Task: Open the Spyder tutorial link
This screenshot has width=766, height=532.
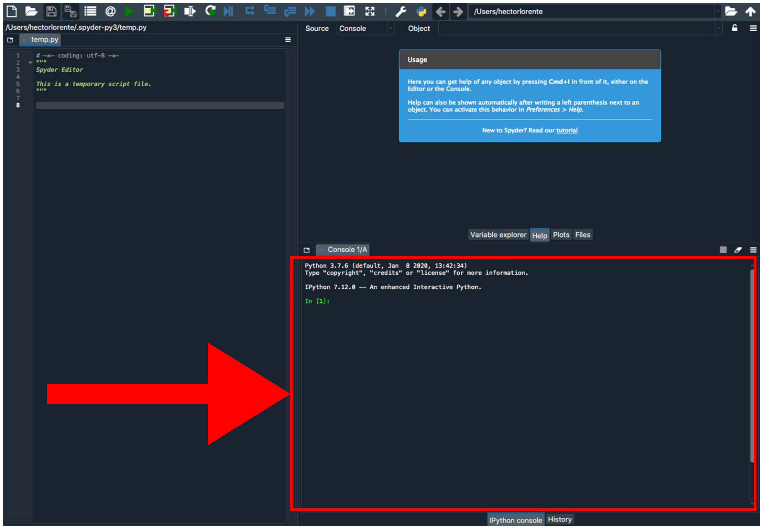Action: (567, 130)
